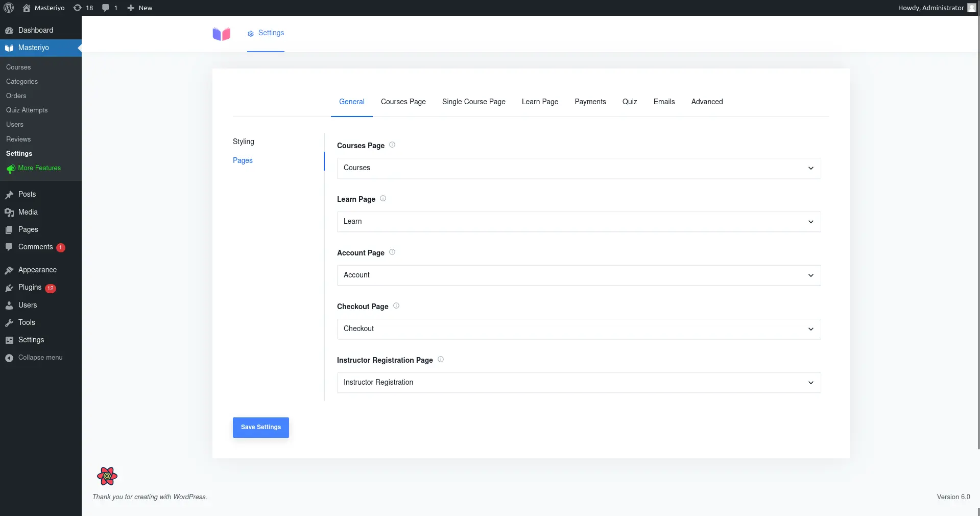Open More Features link

(x=39, y=168)
